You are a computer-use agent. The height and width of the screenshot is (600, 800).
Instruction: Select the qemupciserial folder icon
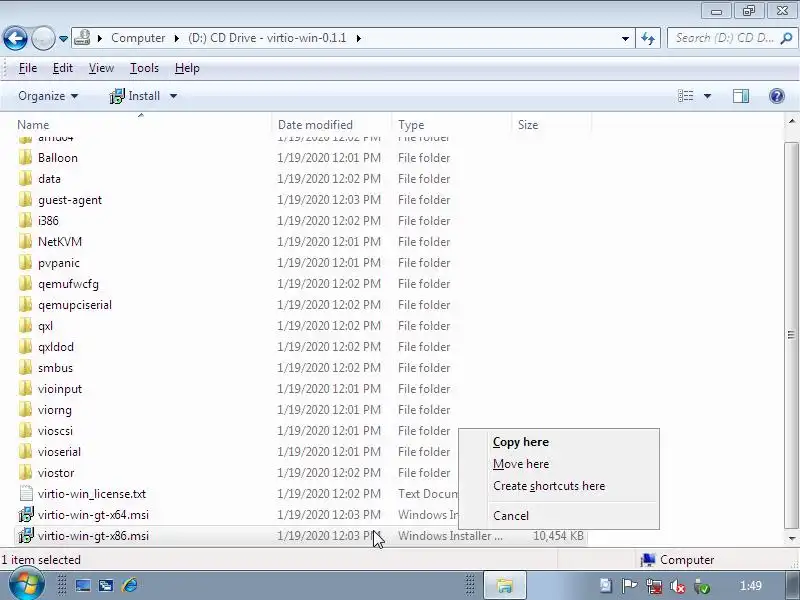25,305
